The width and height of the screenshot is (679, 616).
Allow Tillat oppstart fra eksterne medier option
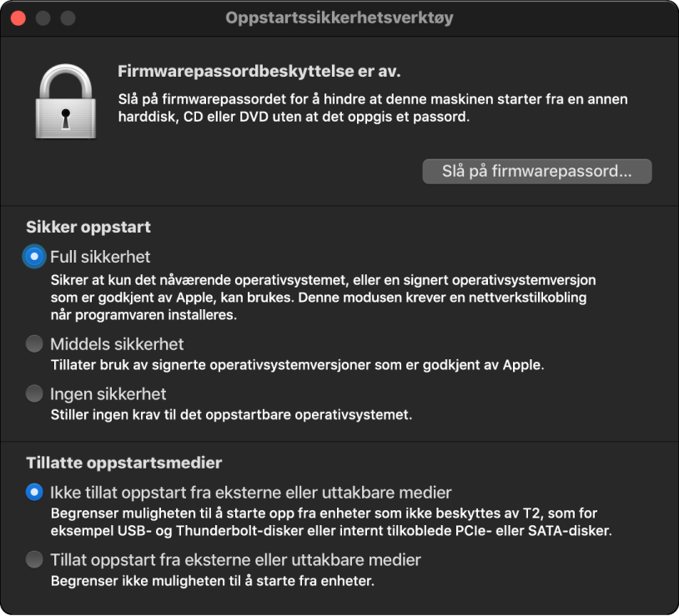(x=33, y=559)
